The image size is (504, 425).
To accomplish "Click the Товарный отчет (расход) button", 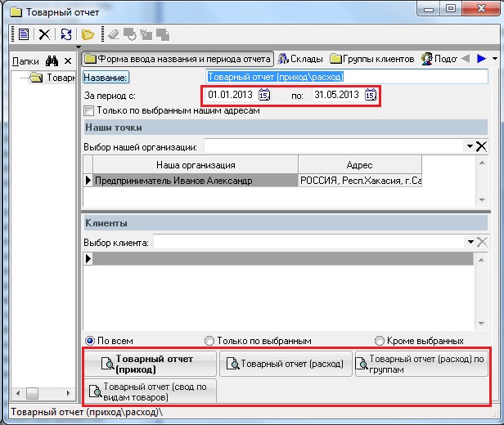I will [x=286, y=364].
